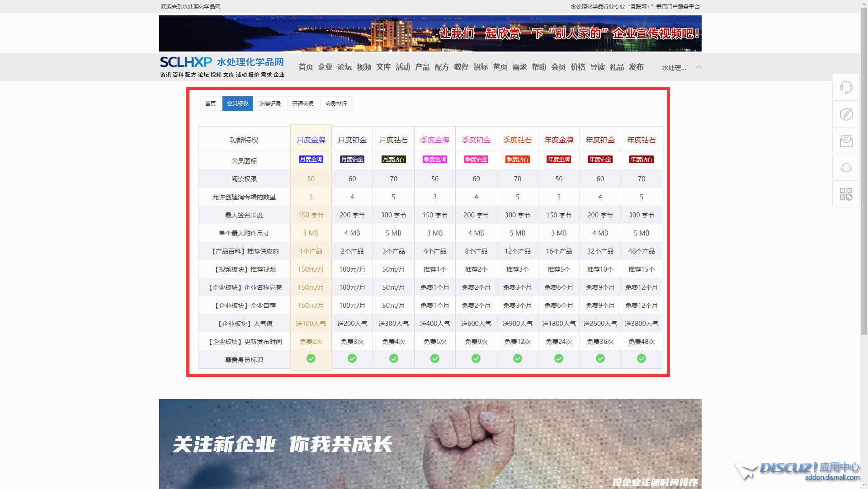
Task: Go to 论坛 in the navigation bar
Action: (x=344, y=67)
